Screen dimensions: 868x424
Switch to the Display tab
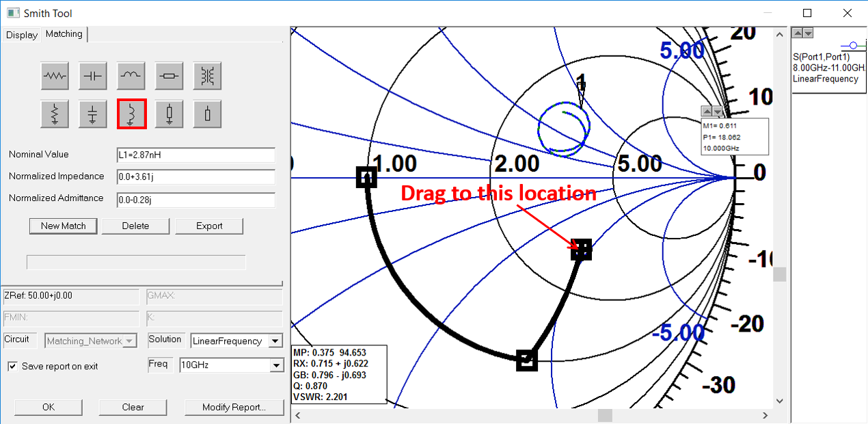[x=21, y=35]
